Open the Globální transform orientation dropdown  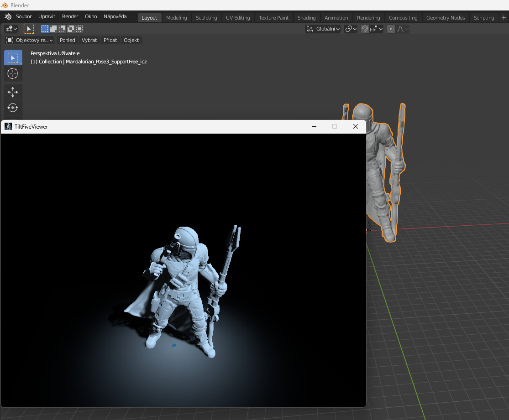[x=323, y=29]
